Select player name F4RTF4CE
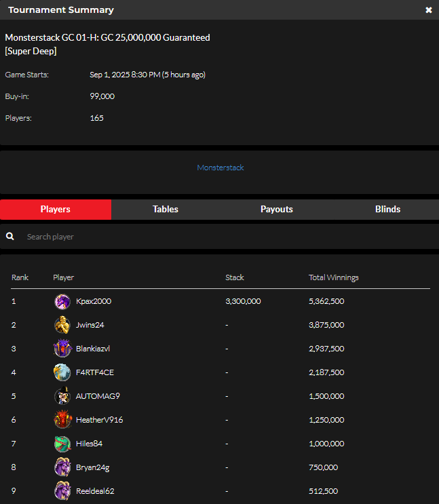The height and width of the screenshot is (504, 439). (x=95, y=372)
